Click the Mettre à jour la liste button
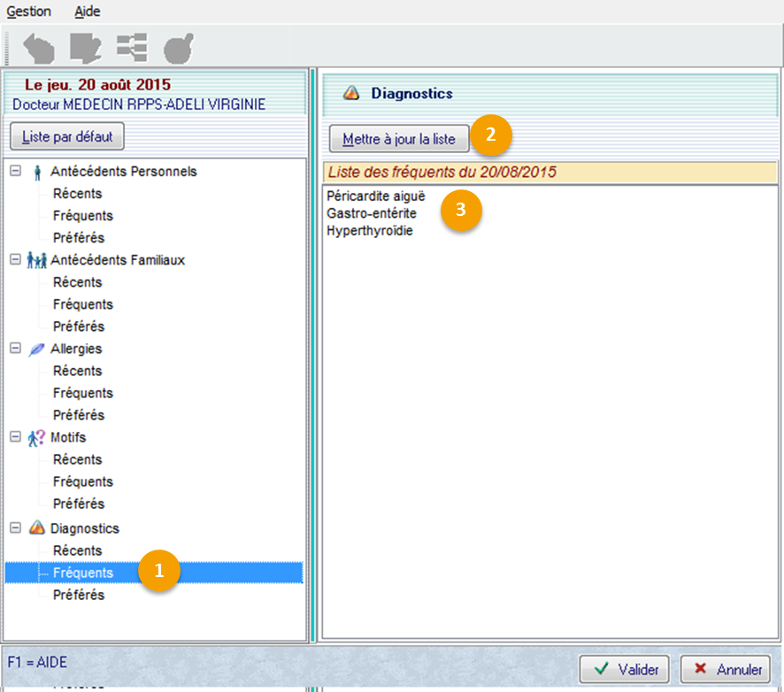Viewport: 784px width, 692px height. (x=399, y=139)
